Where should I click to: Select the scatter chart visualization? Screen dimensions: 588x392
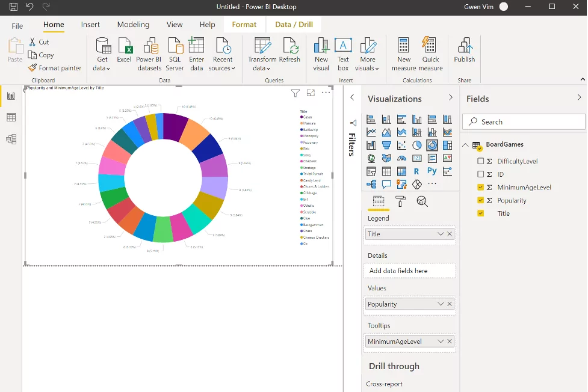(x=401, y=145)
